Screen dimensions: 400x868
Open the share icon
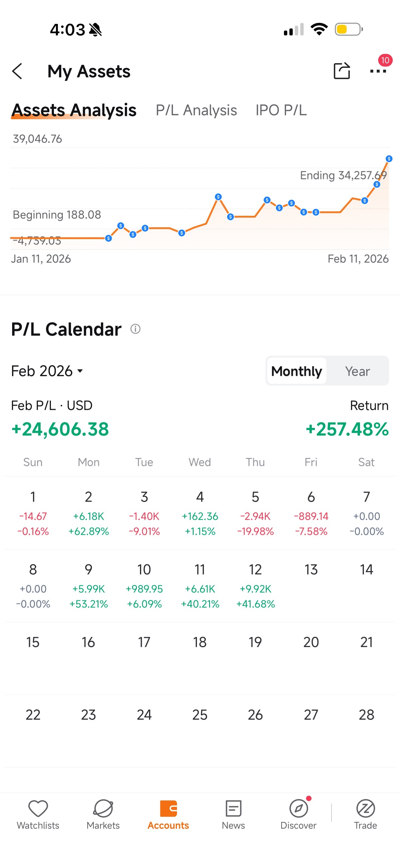(x=342, y=71)
